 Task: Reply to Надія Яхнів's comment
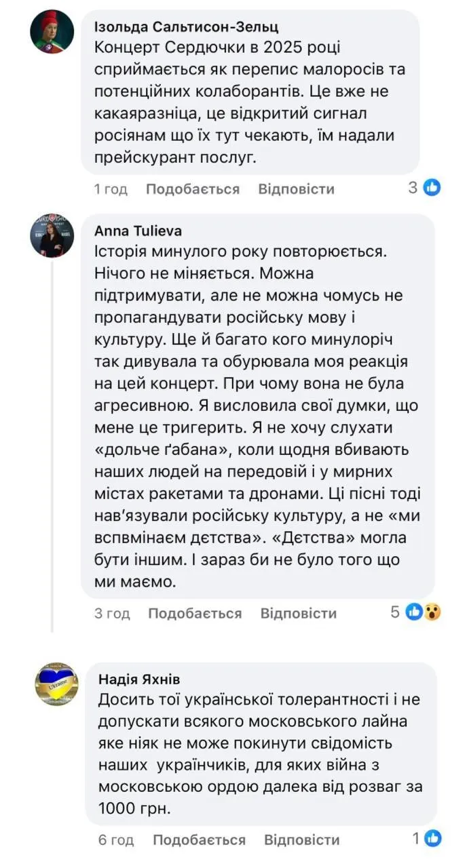[302, 840]
